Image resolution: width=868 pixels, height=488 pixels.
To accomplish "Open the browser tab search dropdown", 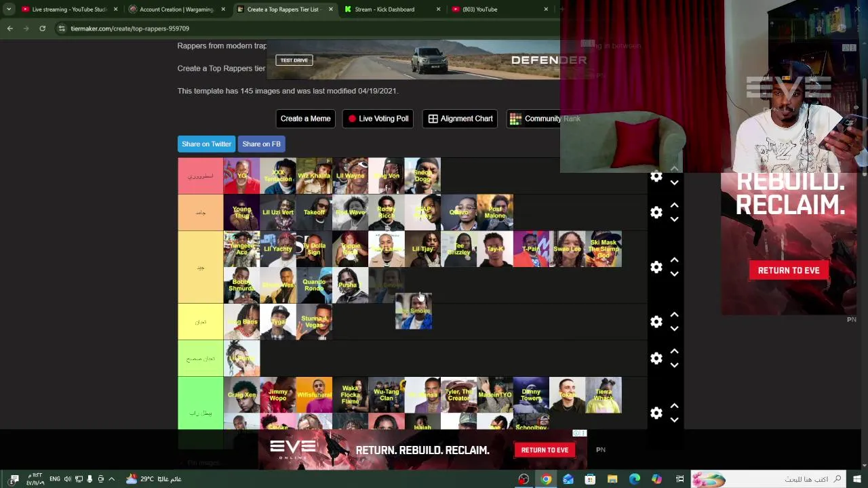I will tap(9, 9).
